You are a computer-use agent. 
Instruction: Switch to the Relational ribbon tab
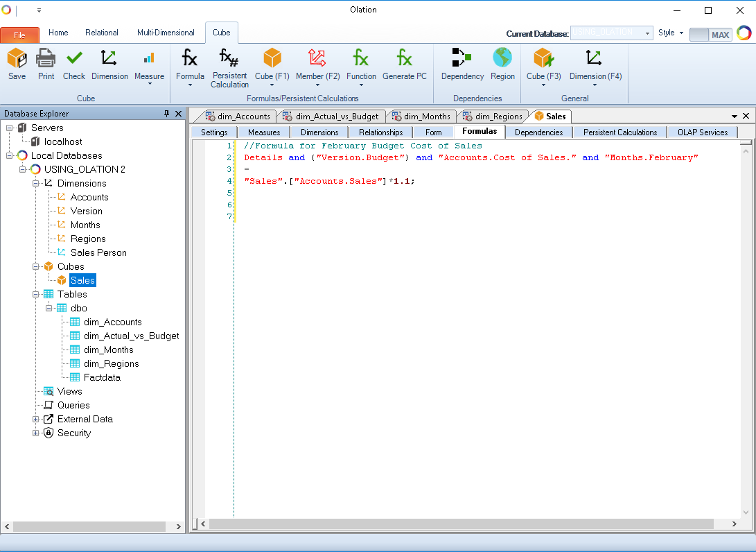pyautogui.click(x=102, y=33)
